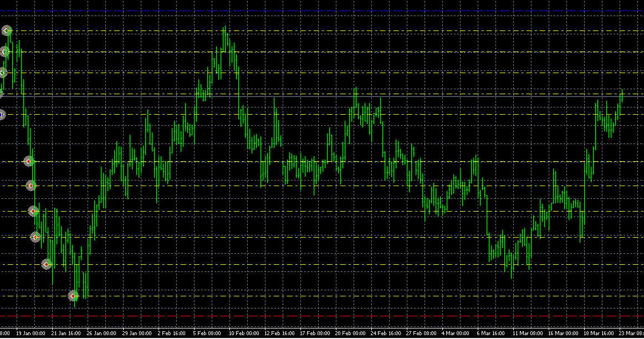Click the 12 Feb 16:00 time label
The width and height of the screenshot is (644, 339).
[x=279, y=333]
